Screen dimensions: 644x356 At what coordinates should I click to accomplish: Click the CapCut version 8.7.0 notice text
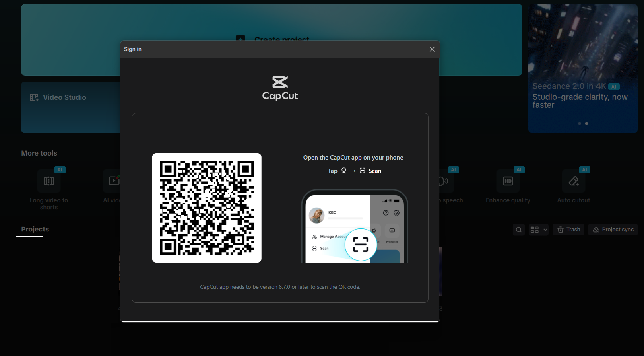point(280,287)
